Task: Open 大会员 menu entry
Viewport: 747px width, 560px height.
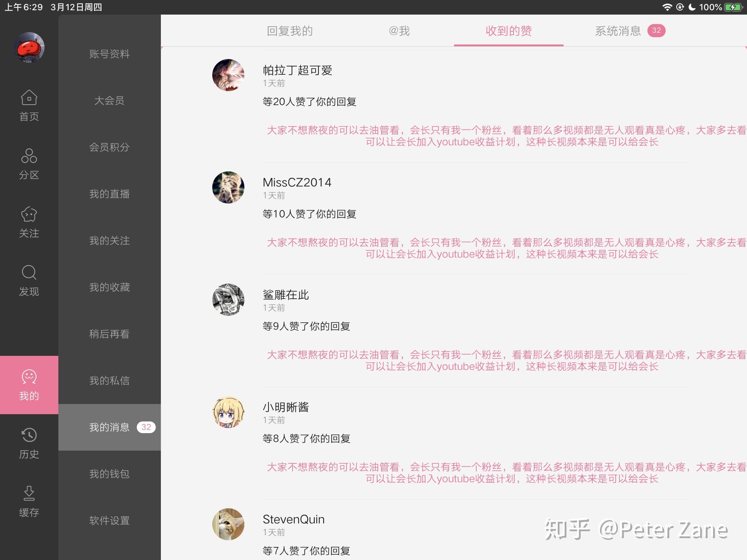Action: (x=109, y=101)
